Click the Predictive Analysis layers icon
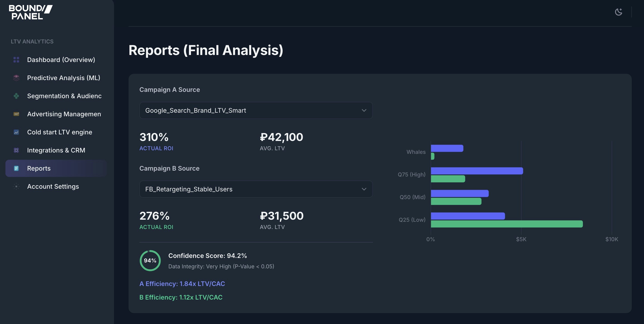This screenshot has height=324, width=644. [x=16, y=78]
